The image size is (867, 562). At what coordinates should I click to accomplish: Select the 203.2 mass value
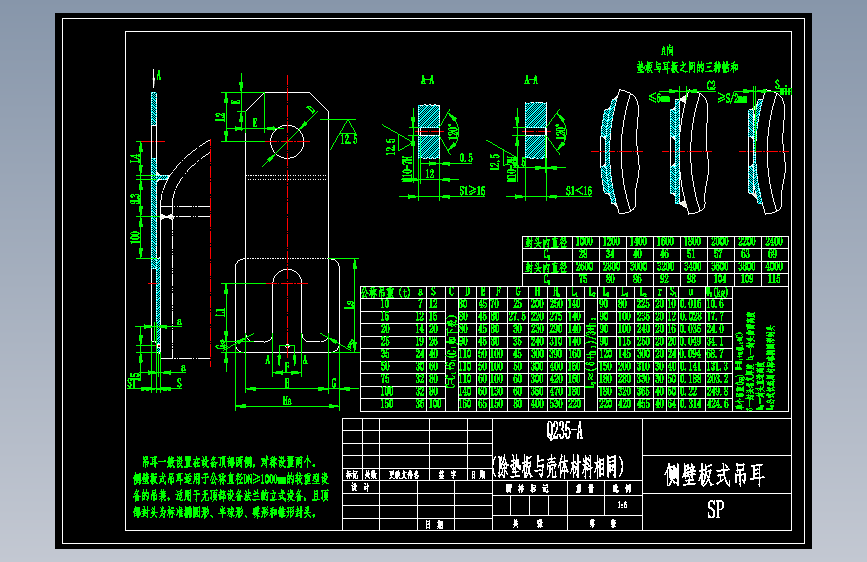(717, 379)
